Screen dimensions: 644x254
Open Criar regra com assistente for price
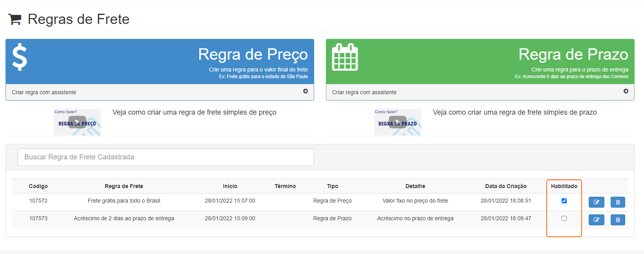point(44,92)
